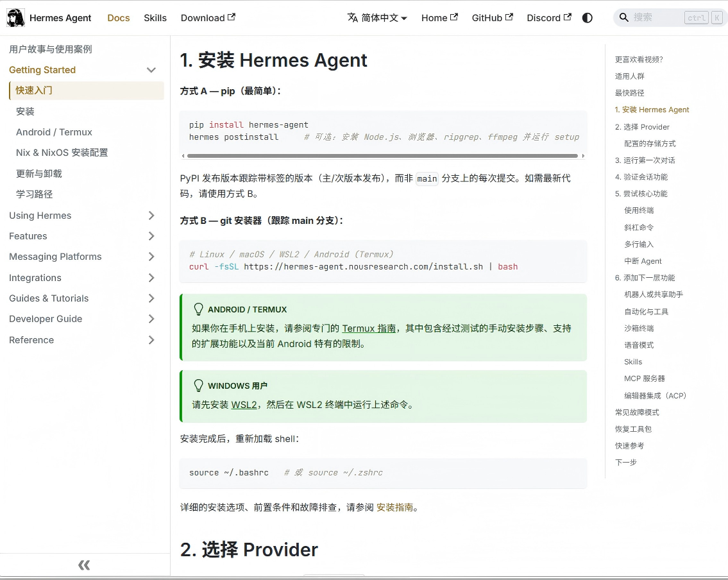This screenshot has width=728, height=580.
Task: Click the curl install command text
Action: (353, 266)
